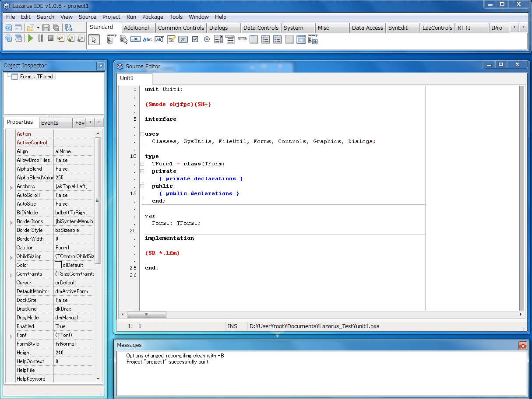Click the Caption property value field
Image resolution: width=532 pixels, height=399 pixels.
point(74,248)
